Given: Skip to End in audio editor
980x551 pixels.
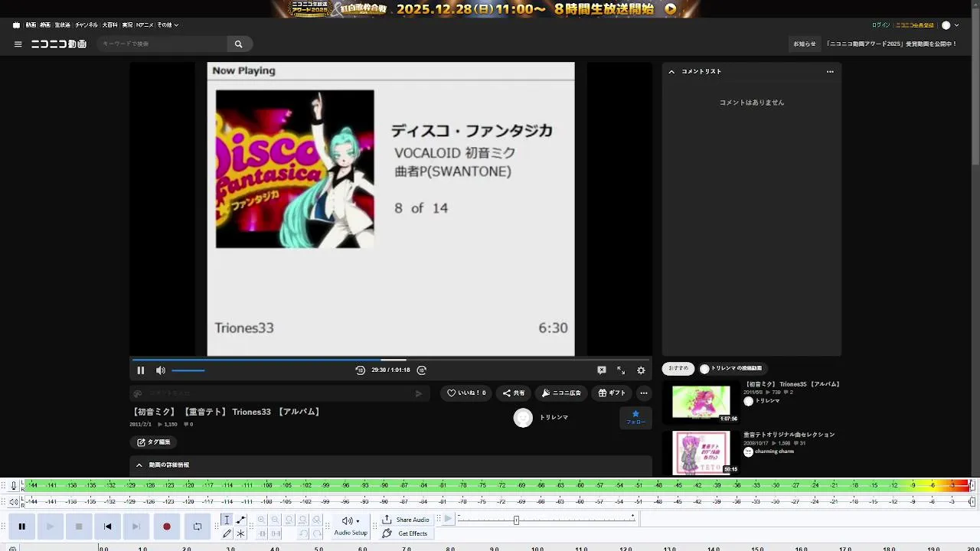Looking at the screenshot, I should click(136, 527).
